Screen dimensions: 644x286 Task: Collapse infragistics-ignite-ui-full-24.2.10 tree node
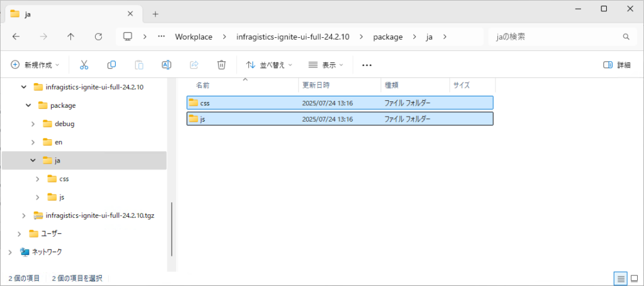coord(24,87)
